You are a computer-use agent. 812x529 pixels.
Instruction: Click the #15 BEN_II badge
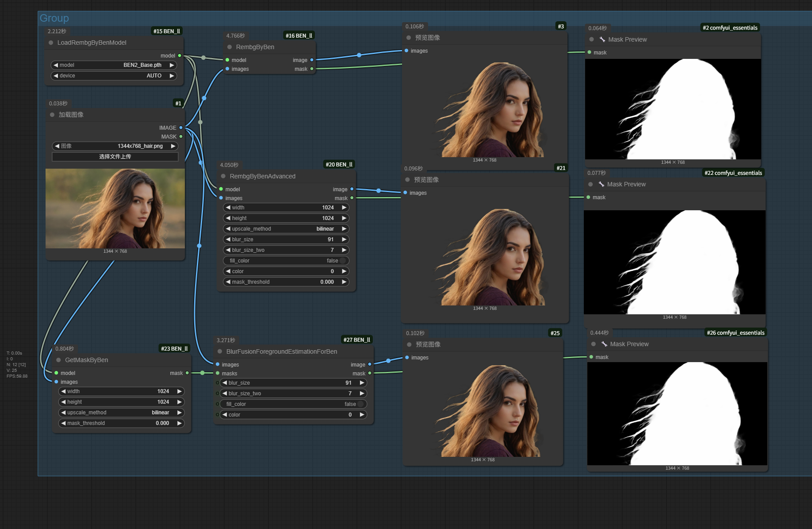pyautogui.click(x=167, y=31)
